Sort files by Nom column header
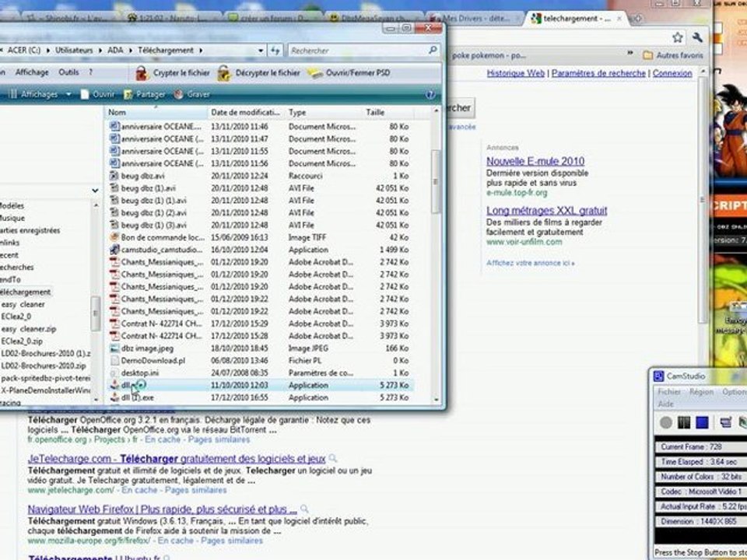The width and height of the screenshot is (747, 560). click(156, 112)
